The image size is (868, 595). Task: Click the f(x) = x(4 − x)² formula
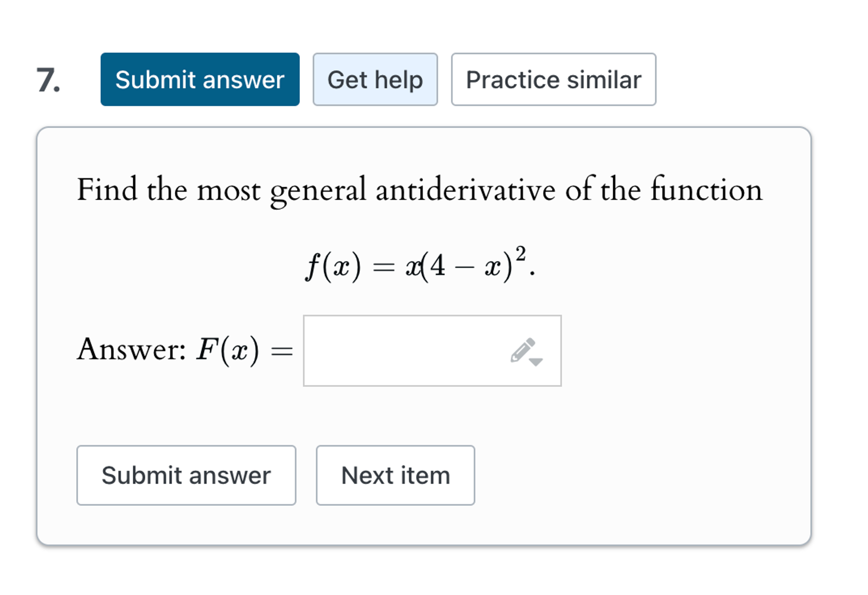pos(420,265)
